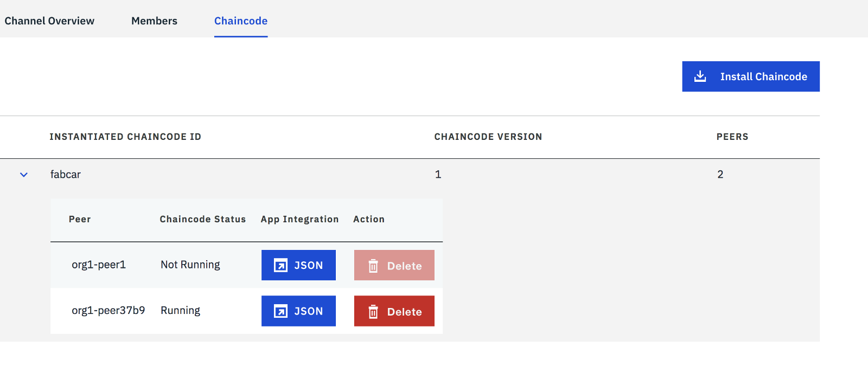Click the launch icon in org1-peer37b9's JSON button
This screenshot has height=385, width=868.
click(x=280, y=311)
